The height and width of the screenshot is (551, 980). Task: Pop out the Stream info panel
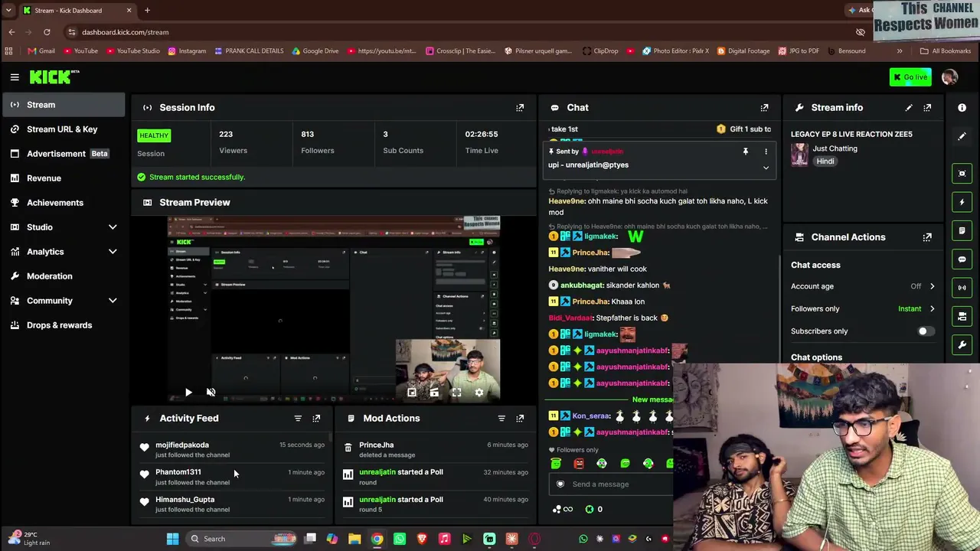[927, 108]
